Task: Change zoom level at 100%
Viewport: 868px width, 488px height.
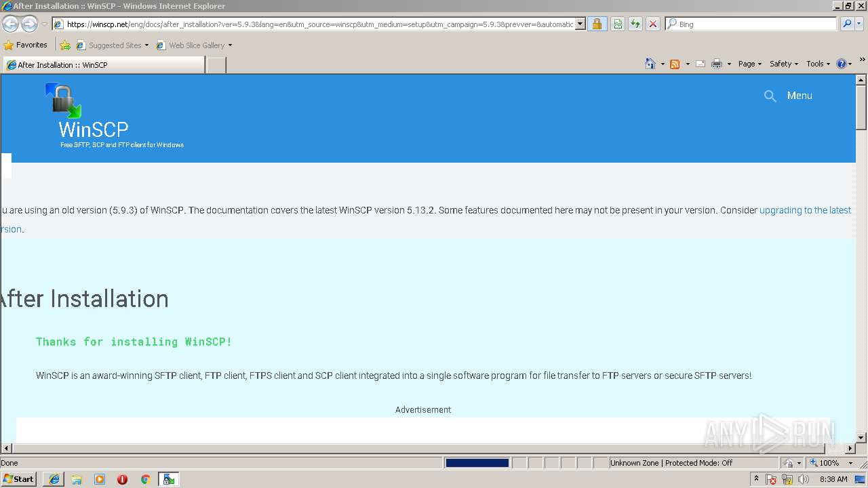Action: click(831, 463)
